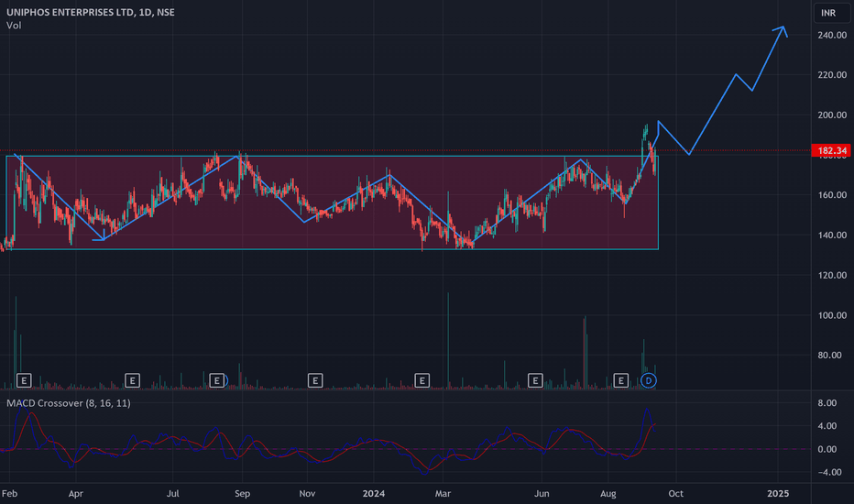Open the earnings marker near August 2023
This screenshot has width=854, height=504.
point(217,380)
